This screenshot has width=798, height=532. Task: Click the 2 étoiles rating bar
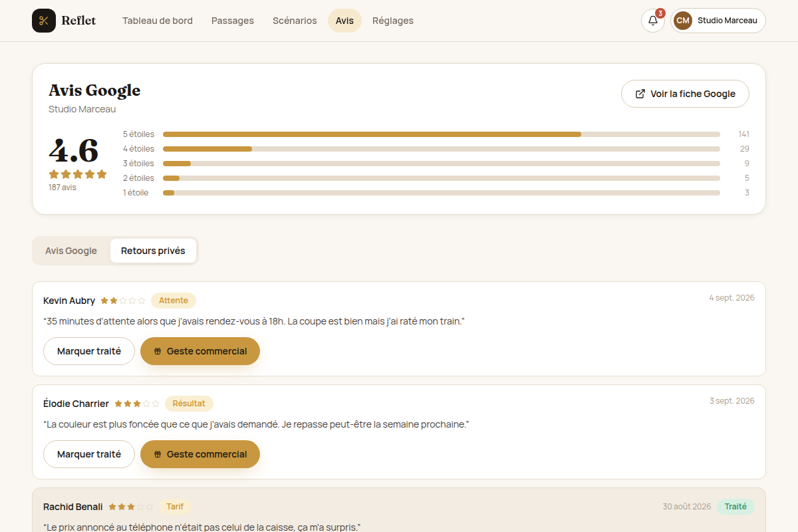click(442, 178)
